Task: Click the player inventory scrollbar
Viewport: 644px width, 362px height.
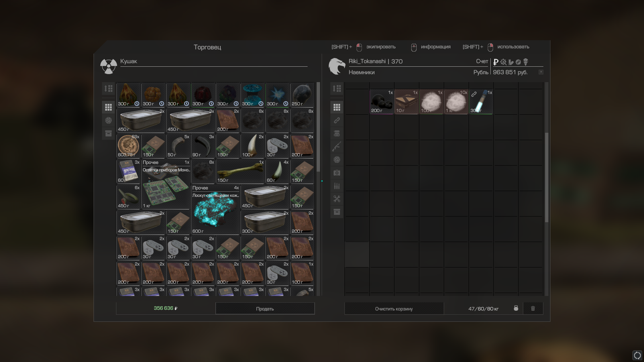Action: click(x=547, y=177)
